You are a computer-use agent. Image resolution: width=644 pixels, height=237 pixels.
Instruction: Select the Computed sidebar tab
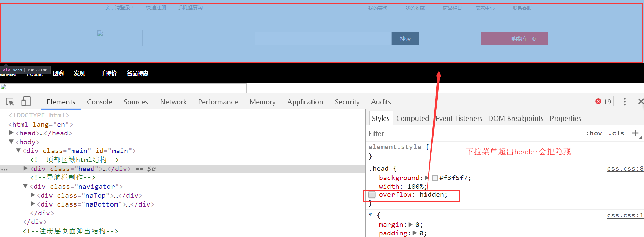click(x=412, y=118)
